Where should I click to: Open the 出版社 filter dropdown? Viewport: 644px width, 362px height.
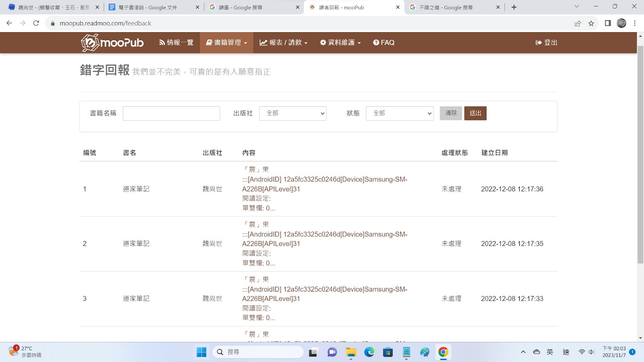pyautogui.click(x=293, y=113)
